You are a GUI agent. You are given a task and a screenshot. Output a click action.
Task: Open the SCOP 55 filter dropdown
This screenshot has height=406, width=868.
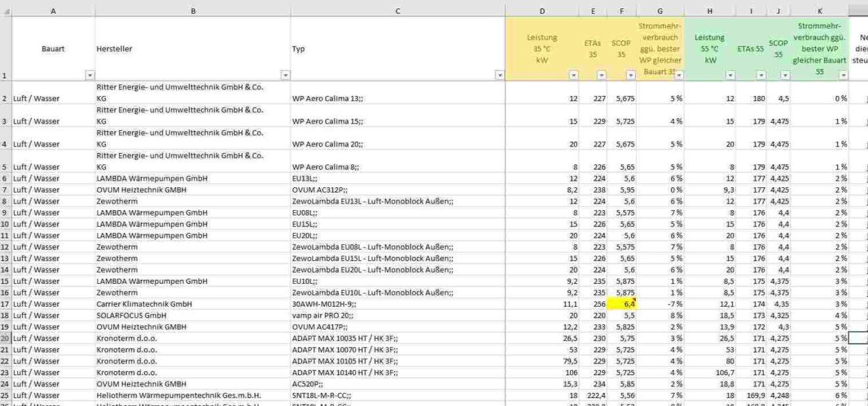(x=785, y=76)
